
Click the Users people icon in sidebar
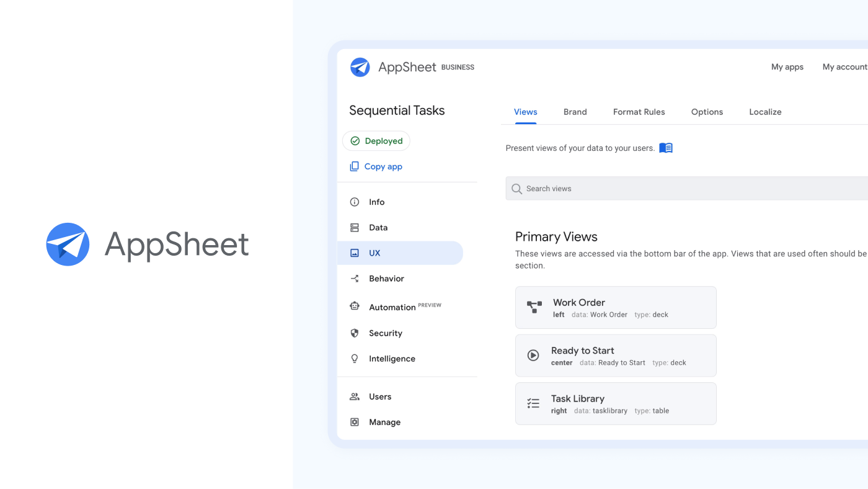(x=355, y=397)
